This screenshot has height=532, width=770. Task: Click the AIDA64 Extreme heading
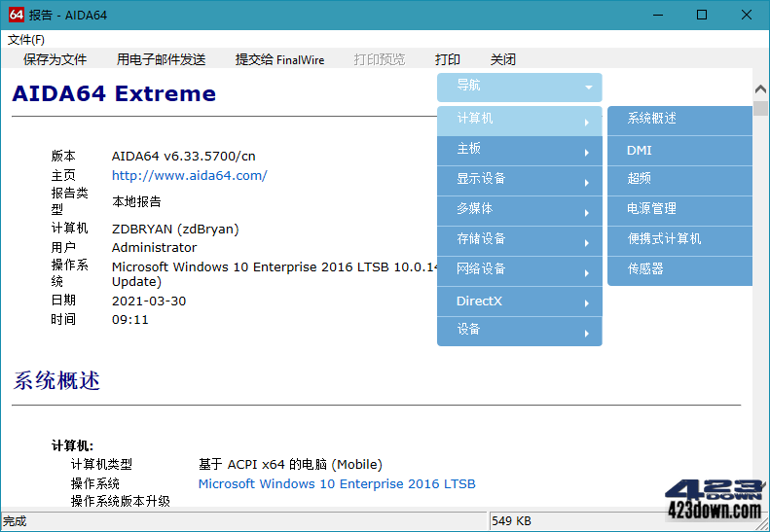(114, 93)
